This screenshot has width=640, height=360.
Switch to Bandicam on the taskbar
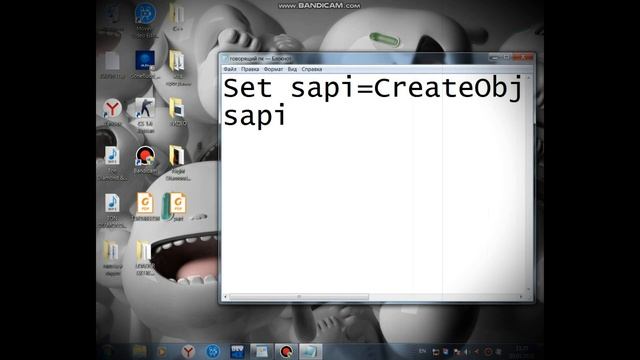coord(286,351)
